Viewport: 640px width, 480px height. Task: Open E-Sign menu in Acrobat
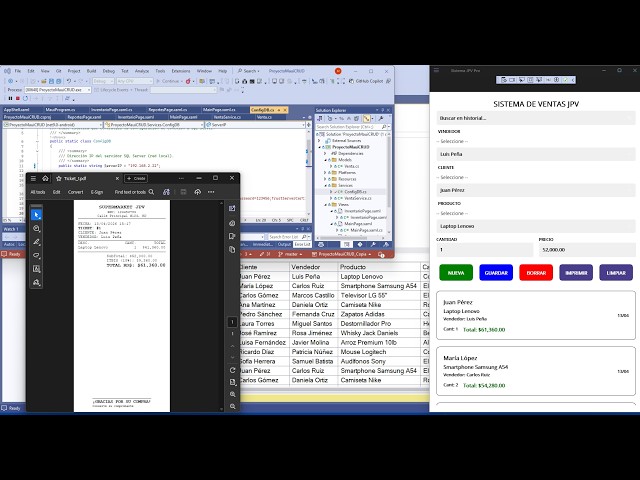tap(97, 192)
